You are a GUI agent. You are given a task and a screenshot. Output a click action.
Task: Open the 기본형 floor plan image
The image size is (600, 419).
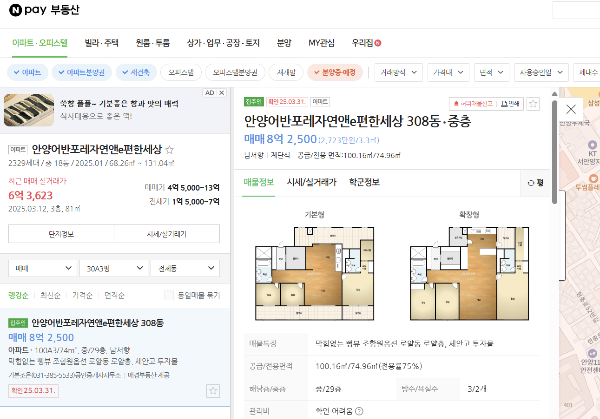tap(315, 273)
